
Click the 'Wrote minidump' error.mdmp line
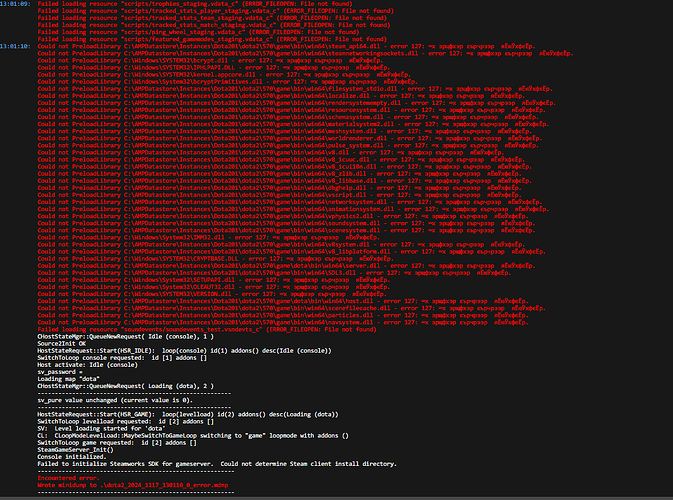133,485
